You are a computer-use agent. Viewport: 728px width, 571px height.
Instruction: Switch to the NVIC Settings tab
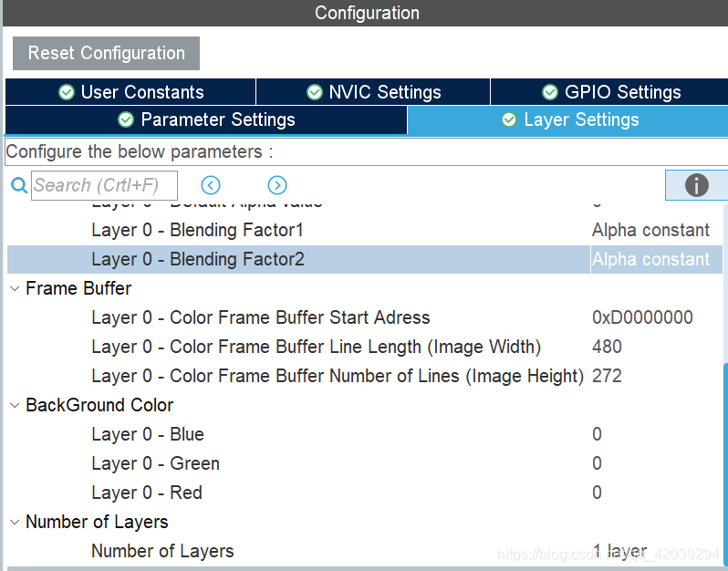[373, 92]
